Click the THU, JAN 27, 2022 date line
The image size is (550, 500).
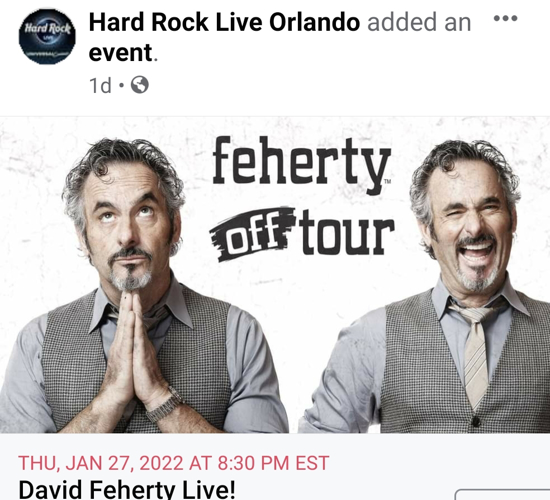(174, 463)
